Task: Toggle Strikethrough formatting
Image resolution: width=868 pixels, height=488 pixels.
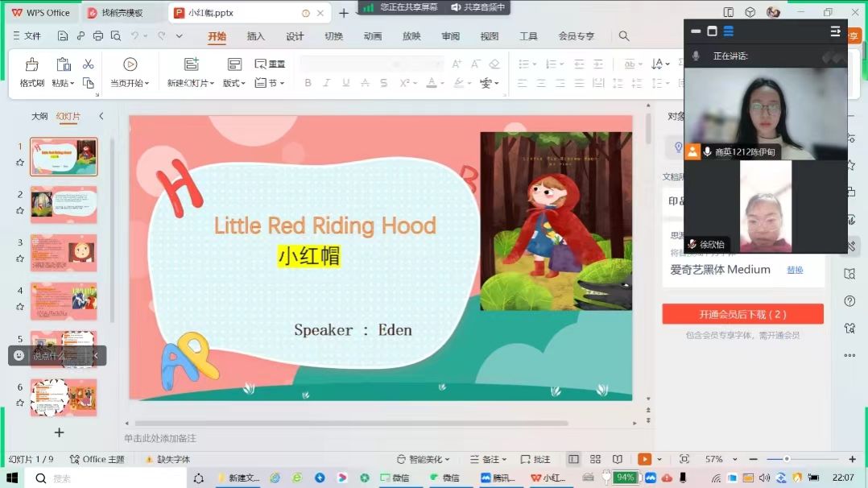Action: pyautogui.click(x=365, y=83)
